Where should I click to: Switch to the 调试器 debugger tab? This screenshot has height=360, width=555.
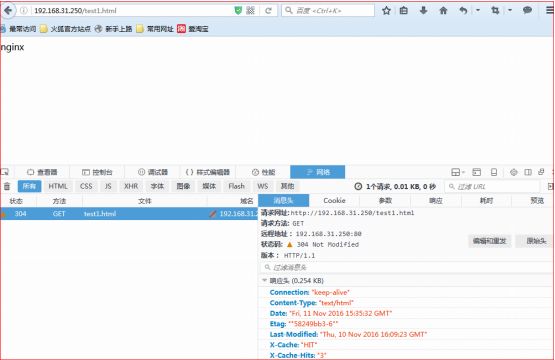click(153, 172)
